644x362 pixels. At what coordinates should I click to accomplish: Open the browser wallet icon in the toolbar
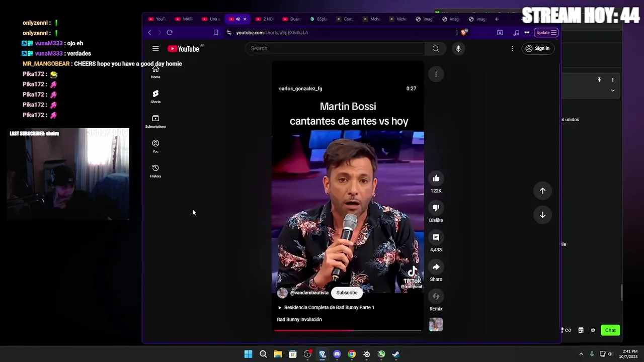(x=500, y=33)
